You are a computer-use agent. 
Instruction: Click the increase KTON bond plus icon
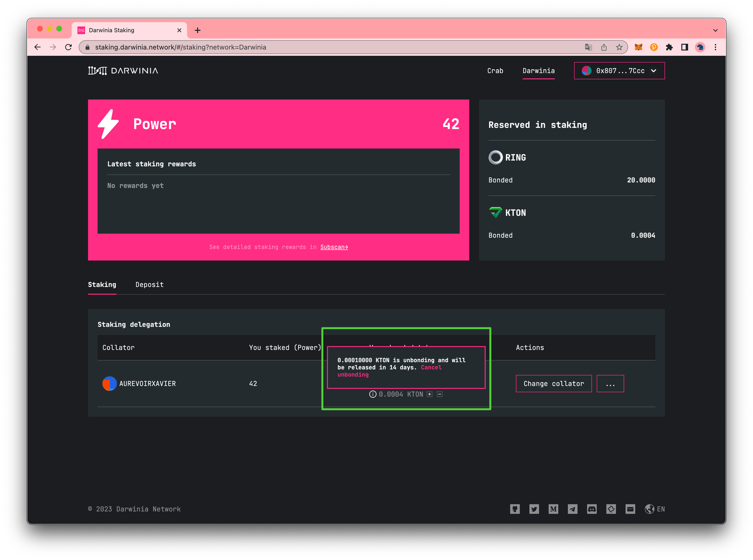[x=430, y=394]
